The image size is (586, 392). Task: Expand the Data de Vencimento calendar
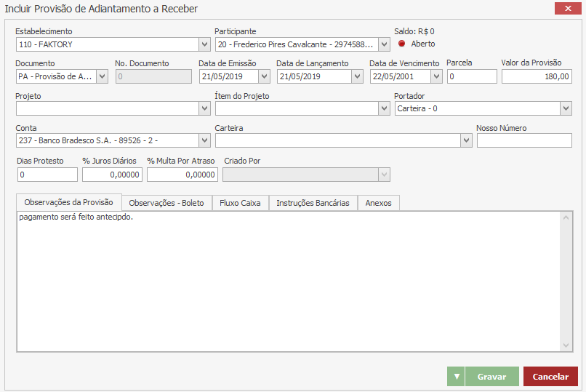coord(436,76)
